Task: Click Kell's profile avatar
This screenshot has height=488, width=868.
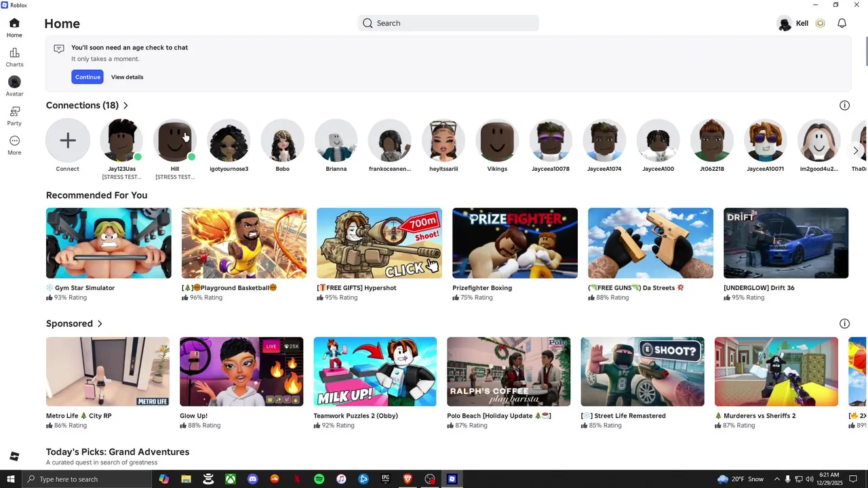Action: [785, 24]
